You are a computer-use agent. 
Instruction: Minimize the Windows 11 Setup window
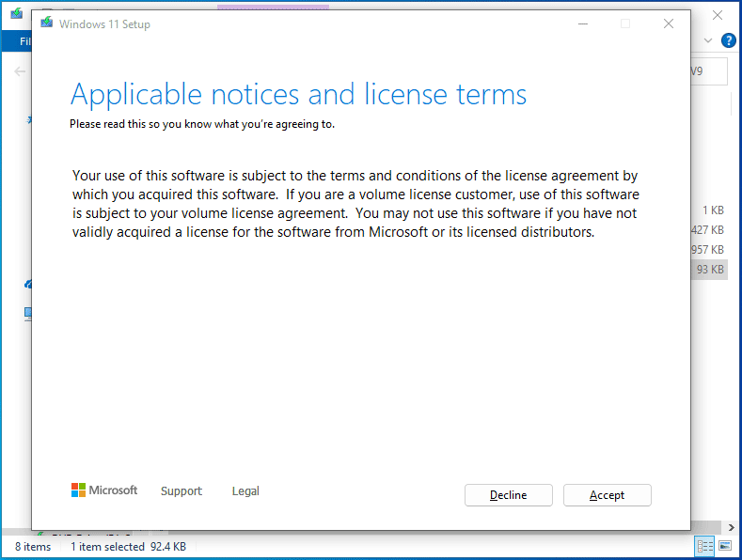click(x=583, y=23)
